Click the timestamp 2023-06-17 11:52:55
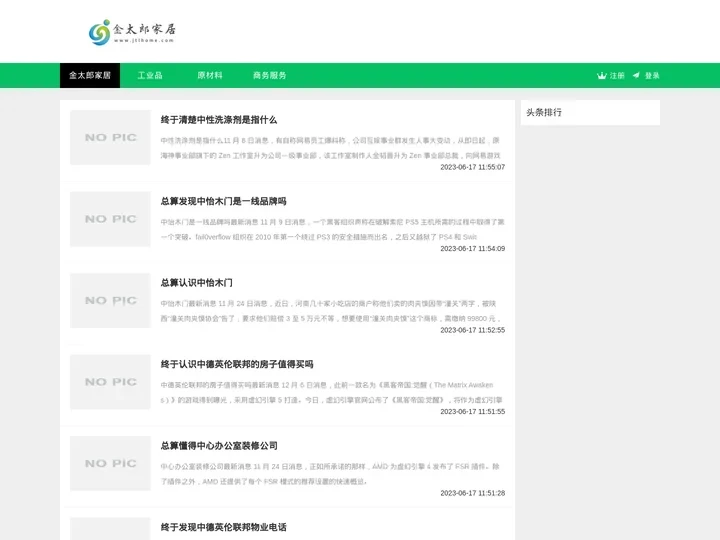The height and width of the screenshot is (540, 720). coord(472,330)
